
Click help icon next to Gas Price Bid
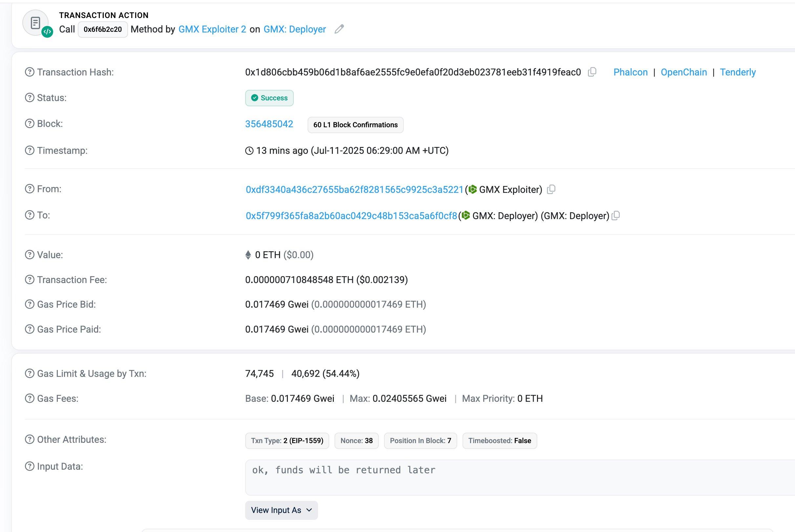(30, 304)
